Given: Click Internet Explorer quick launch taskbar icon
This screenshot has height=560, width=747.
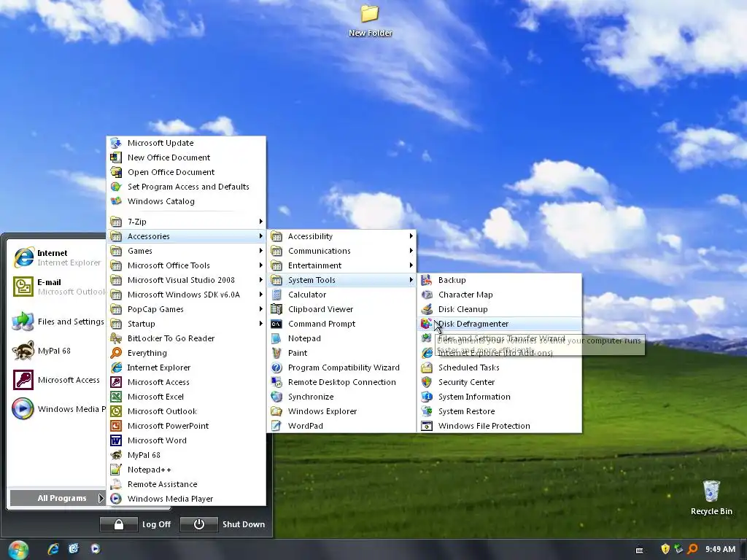Looking at the screenshot, I should point(53,549).
